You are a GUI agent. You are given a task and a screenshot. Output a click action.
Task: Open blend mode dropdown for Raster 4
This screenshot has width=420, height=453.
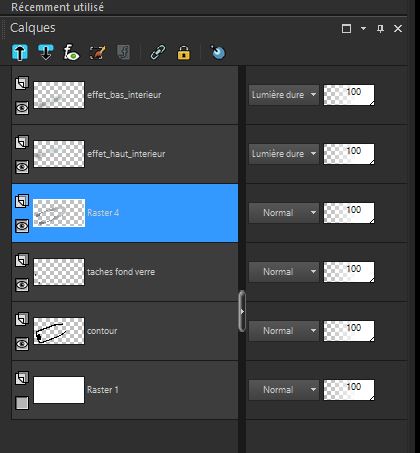tap(284, 213)
